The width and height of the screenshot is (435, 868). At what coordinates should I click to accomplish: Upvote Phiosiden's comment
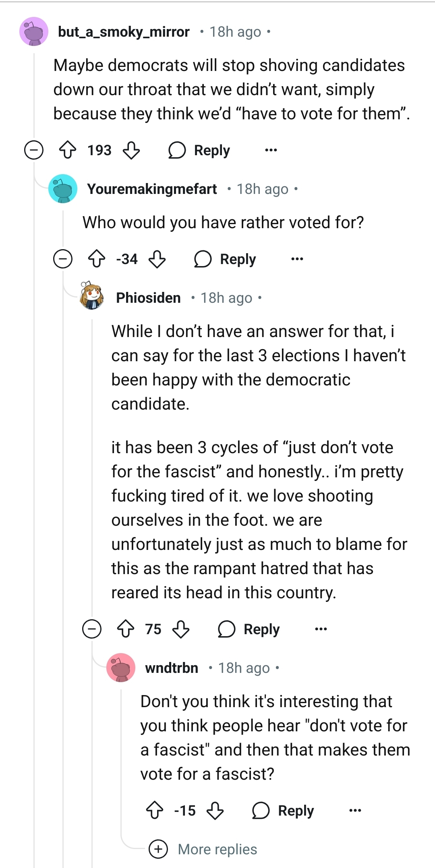pos(126,629)
